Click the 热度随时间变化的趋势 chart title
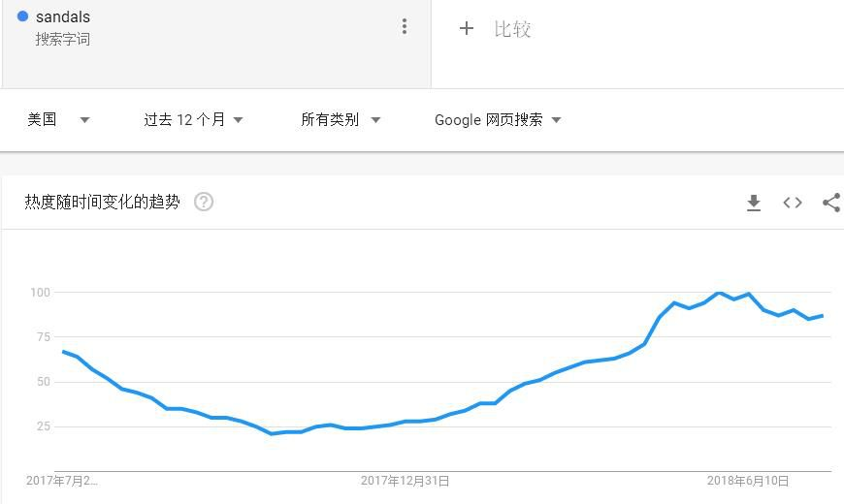844x504 pixels. tap(102, 202)
